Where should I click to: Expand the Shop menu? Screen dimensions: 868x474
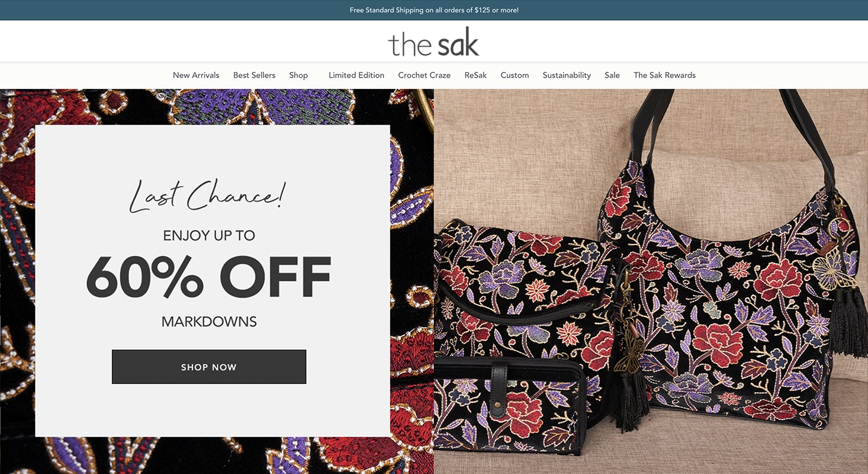298,75
